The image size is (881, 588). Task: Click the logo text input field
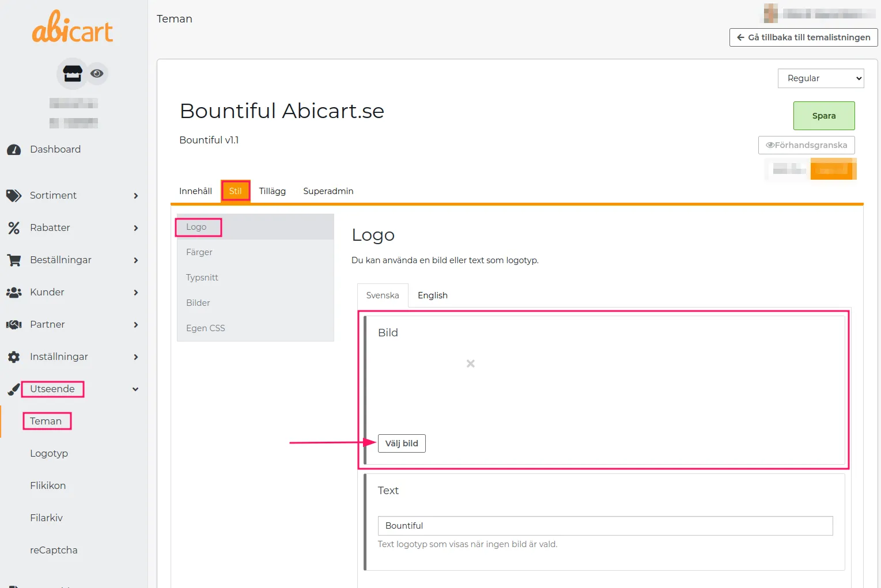click(x=606, y=526)
